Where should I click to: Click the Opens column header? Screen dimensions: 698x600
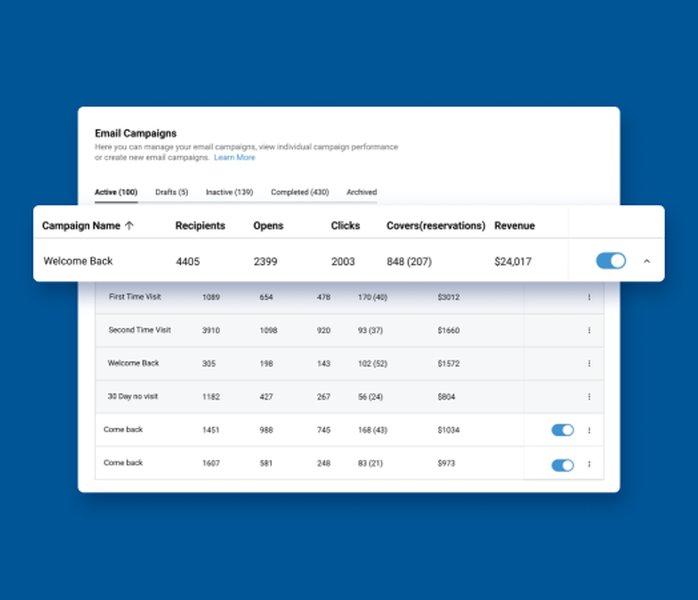pos(268,226)
